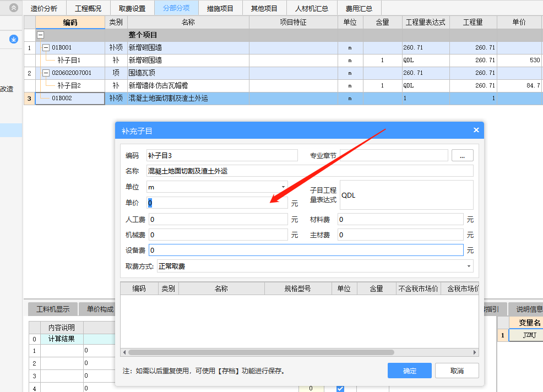Click the 混凝土地面切割及渣土外运 cell in the main table
Image resolution: width=543 pixels, height=392 pixels.
click(188, 99)
